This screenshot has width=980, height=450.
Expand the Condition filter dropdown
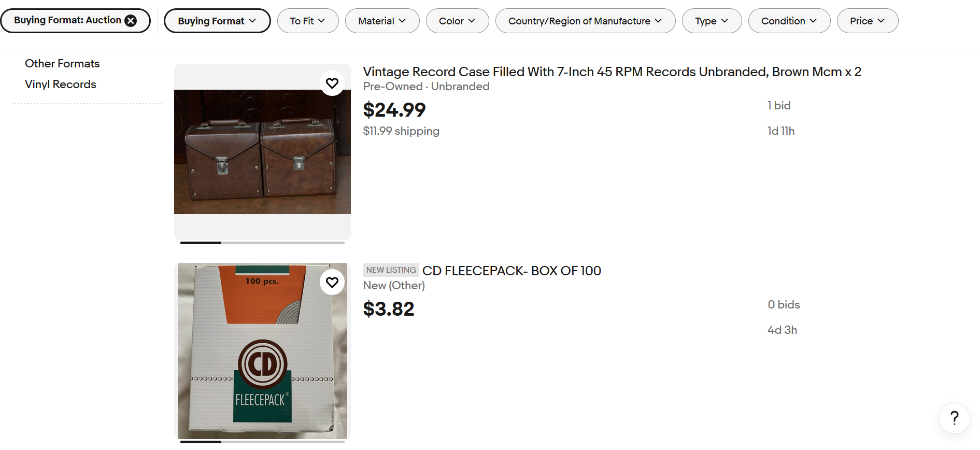789,21
